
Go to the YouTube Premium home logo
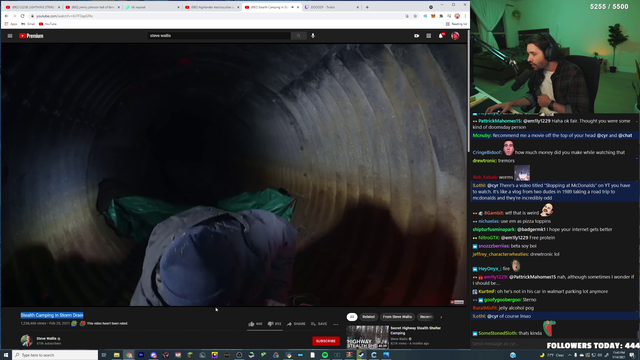tap(31, 36)
